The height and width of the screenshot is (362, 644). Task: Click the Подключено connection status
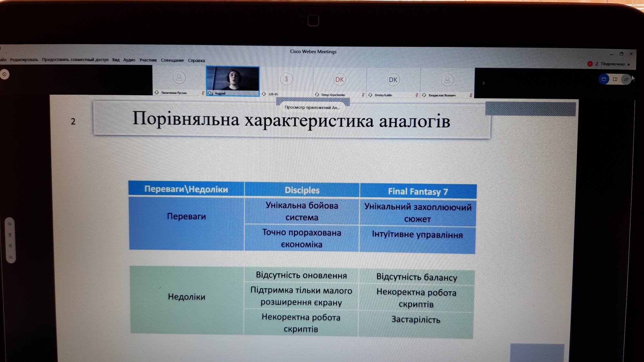point(613,64)
